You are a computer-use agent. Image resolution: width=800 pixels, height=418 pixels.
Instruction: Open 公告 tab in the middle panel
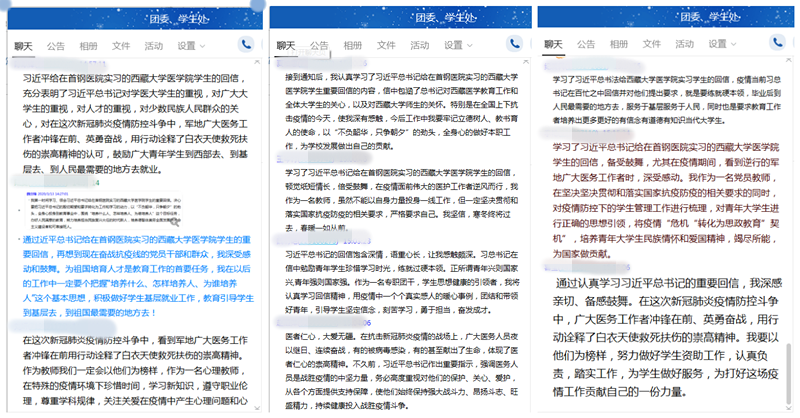[x=322, y=46]
